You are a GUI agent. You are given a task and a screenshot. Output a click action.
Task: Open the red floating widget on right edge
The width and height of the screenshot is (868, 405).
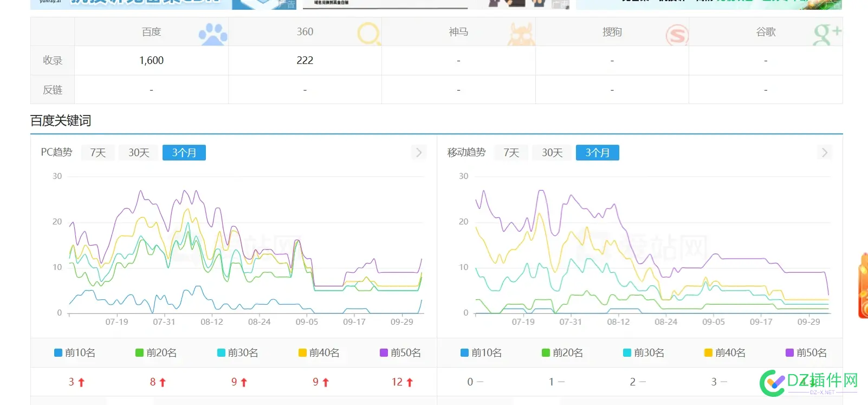(x=863, y=286)
